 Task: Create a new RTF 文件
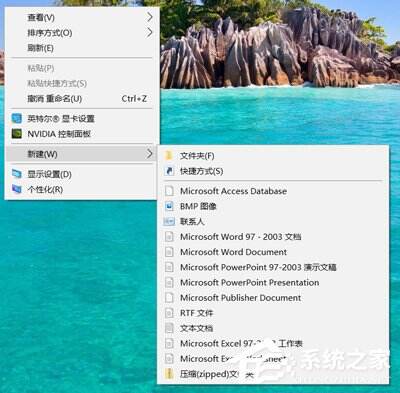click(x=273, y=313)
